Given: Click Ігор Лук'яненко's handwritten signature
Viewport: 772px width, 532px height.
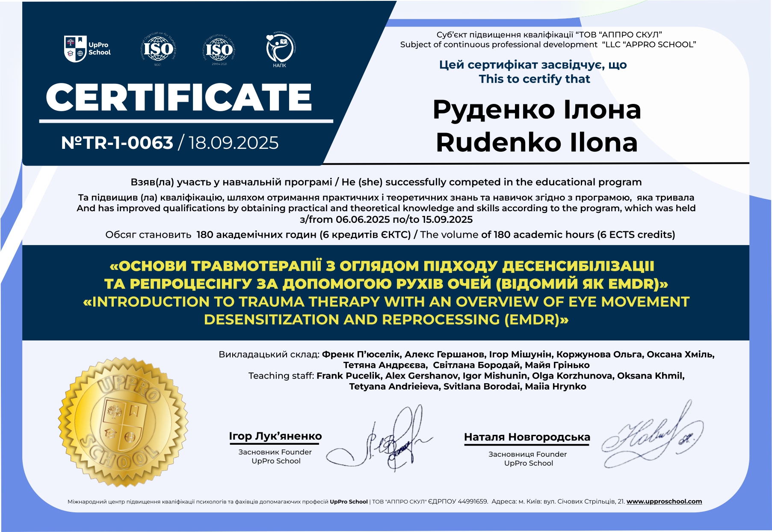Looking at the screenshot, I should click(385, 440).
